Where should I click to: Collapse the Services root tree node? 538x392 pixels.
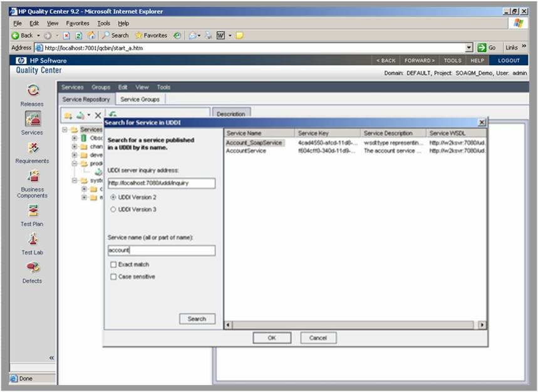point(66,130)
